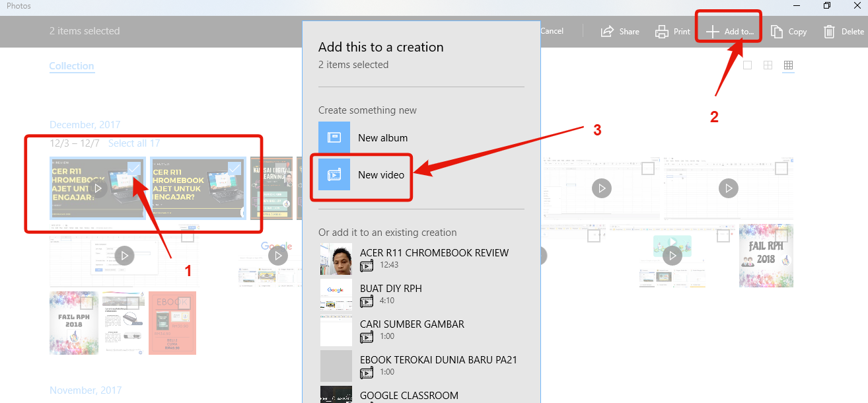Switch to medium grid view icon
Screen dimensions: 868x403
[x=768, y=65]
